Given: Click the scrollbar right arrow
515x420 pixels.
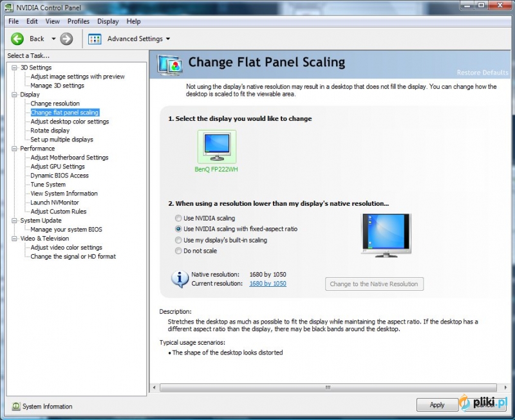Looking at the screenshot, I should pyautogui.click(x=505, y=387).
